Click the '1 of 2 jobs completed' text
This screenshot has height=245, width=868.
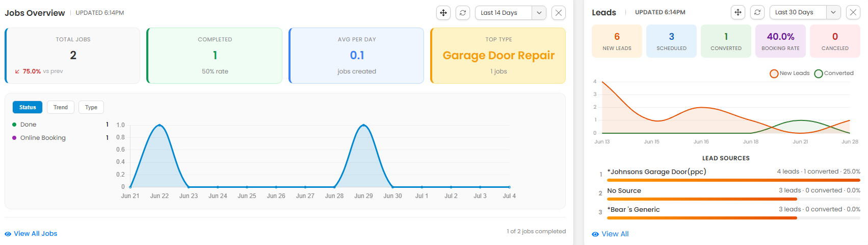click(x=536, y=231)
